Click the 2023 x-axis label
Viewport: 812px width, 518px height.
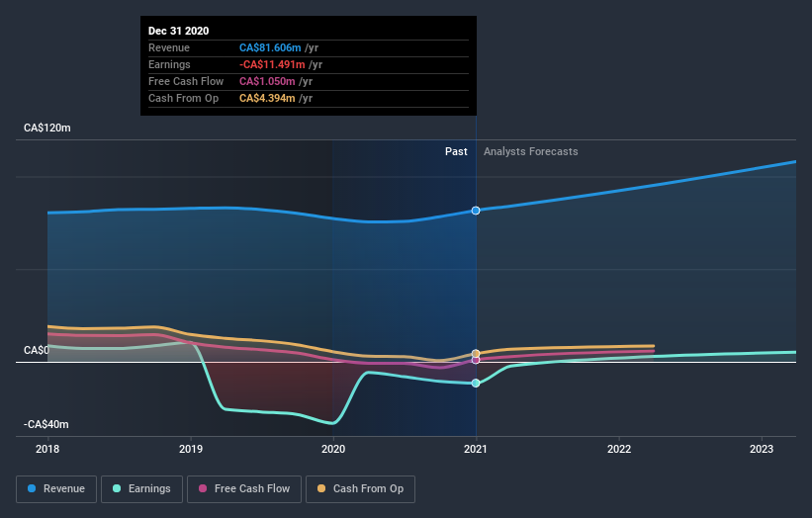pos(762,449)
